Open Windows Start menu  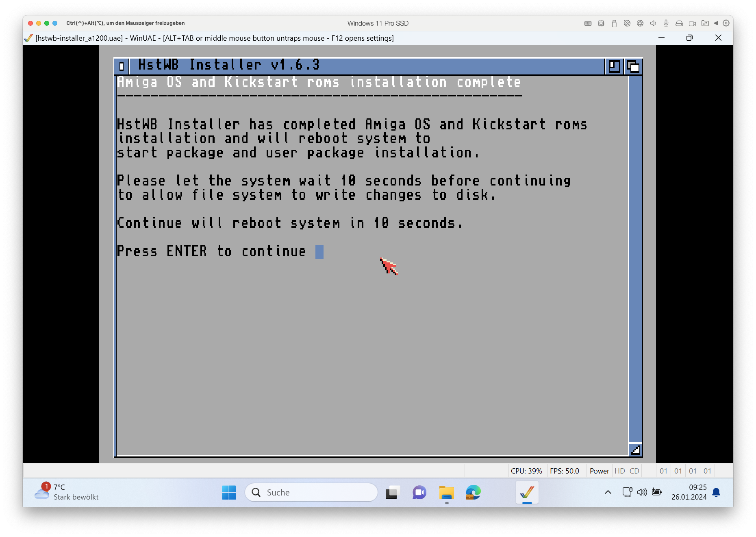pos(229,492)
